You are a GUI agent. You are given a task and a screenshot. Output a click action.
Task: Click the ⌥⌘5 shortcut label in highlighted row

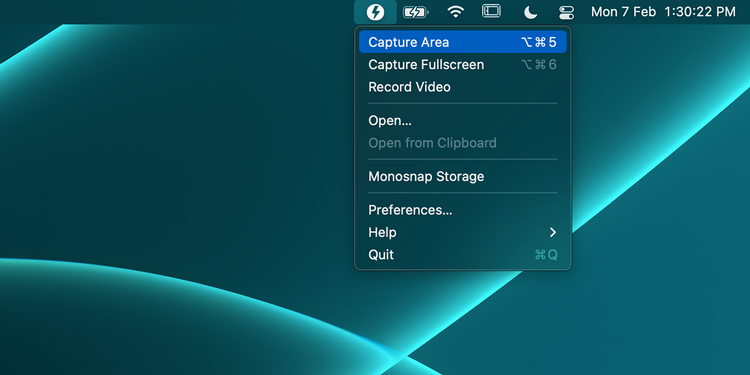pyautogui.click(x=539, y=42)
